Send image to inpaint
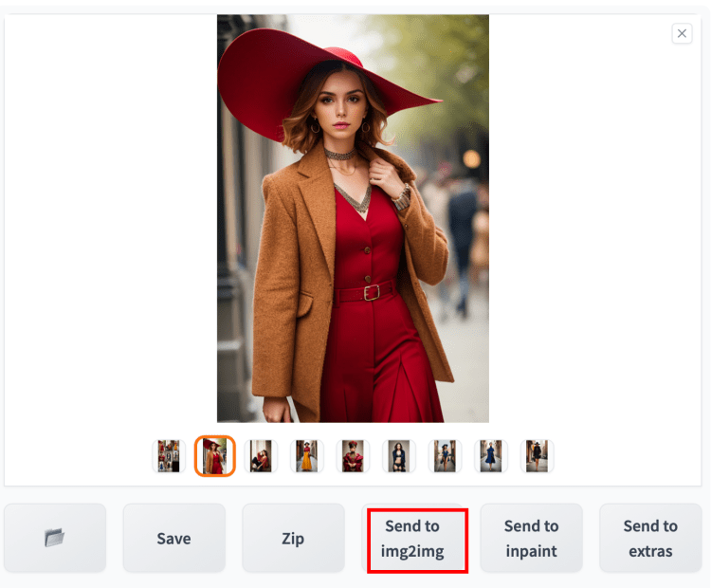The image size is (711, 588). 532,538
